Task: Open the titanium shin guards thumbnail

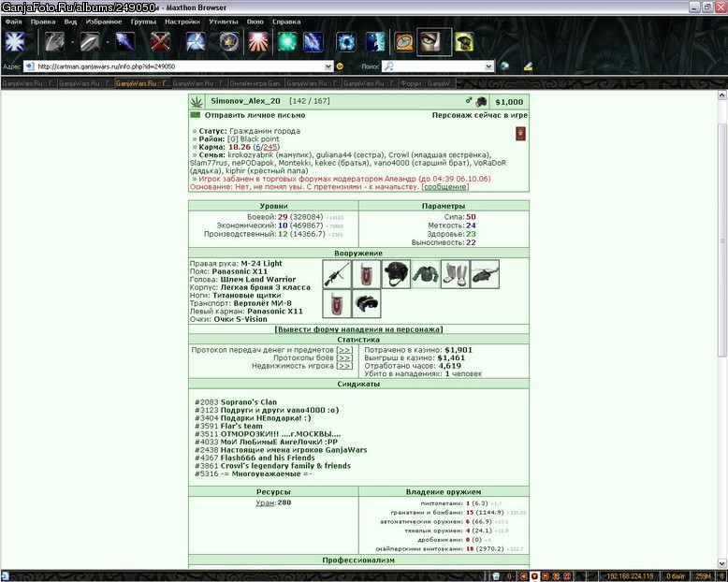Action: [455, 274]
